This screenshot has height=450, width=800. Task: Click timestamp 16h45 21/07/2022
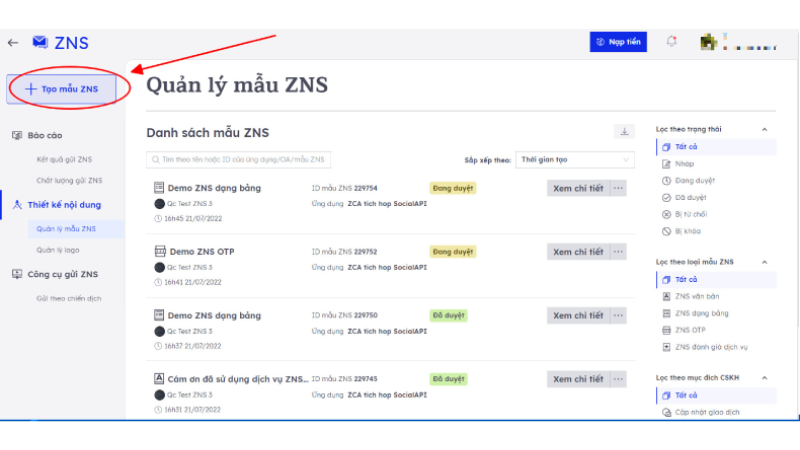point(193,218)
